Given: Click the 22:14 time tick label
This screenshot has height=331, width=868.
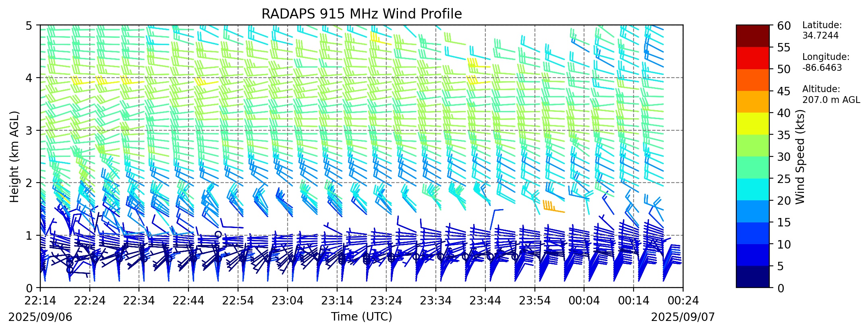Looking at the screenshot, I should point(40,300).
